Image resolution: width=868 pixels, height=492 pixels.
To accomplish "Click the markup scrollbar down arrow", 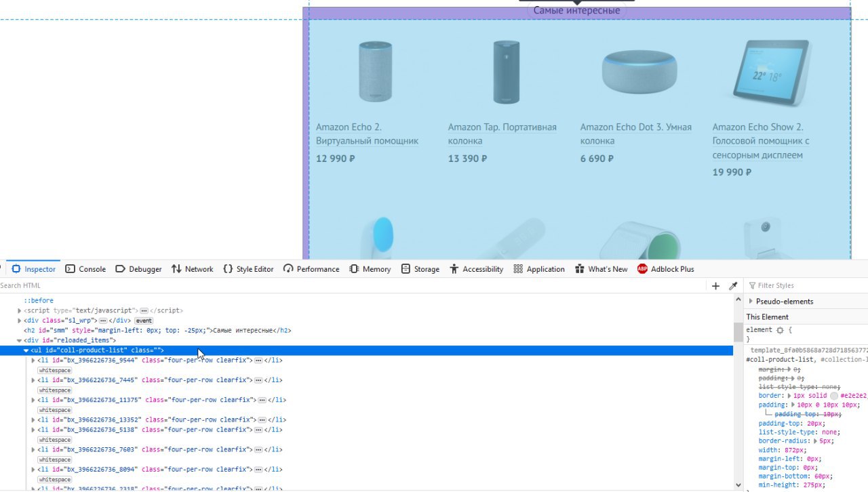I will [x=738, y=485].
